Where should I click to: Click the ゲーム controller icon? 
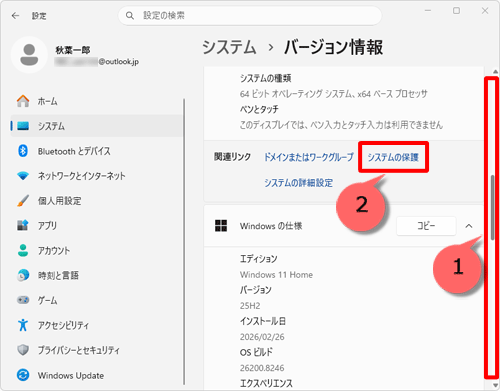click(23, 300)
